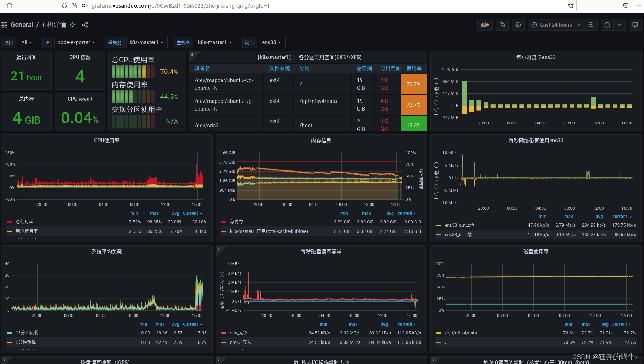Star the 主机详情 dashboard
The image size is (644, 364).
point(73,25)
